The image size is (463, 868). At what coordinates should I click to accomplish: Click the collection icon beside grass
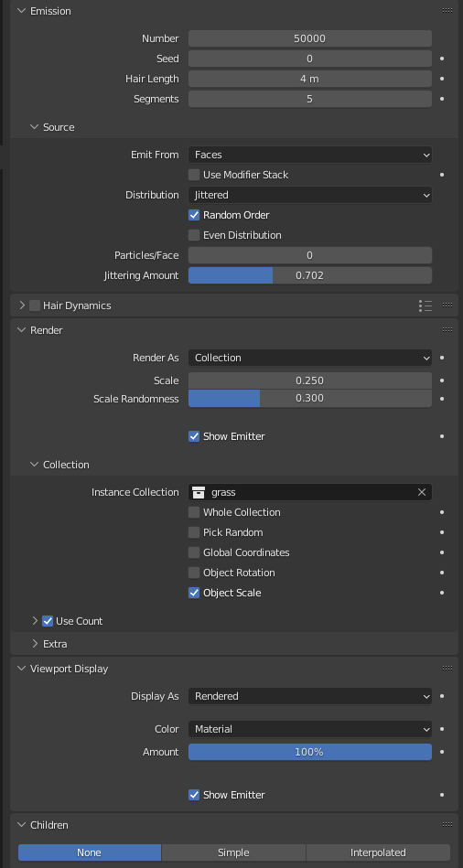pyautogui.click(x=199, y=493)
